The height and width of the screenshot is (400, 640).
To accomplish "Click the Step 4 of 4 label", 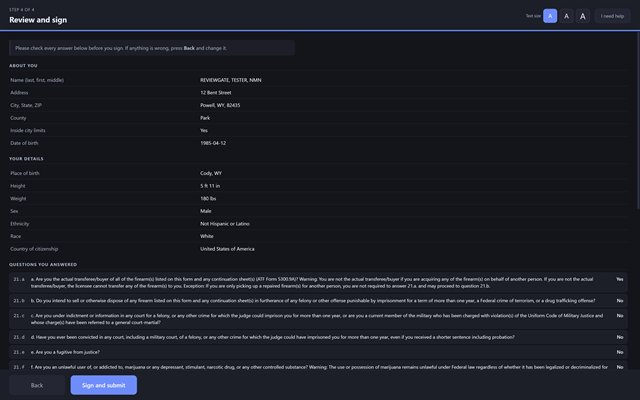I will point(22,9).
